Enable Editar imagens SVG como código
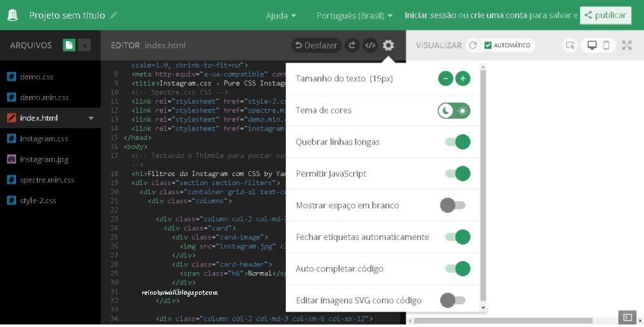 [x=453, y=301]
